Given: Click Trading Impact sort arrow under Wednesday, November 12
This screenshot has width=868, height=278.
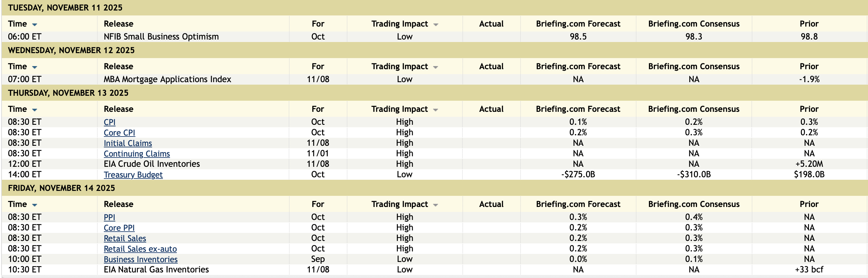Looking at the screenshot, I should pos(435,67).
